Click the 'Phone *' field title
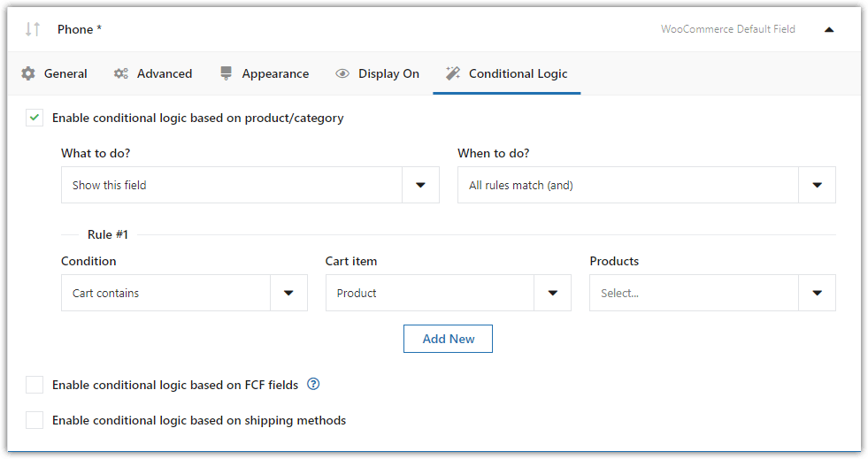This screenshot has width=868, height=459. [x=80, y=29]
